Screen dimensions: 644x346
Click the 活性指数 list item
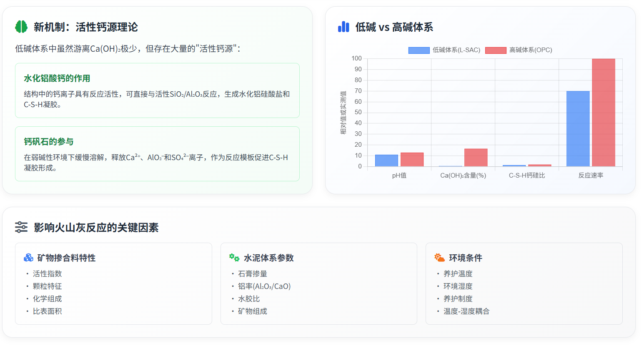pyautogui.click(x=47, y=274)
